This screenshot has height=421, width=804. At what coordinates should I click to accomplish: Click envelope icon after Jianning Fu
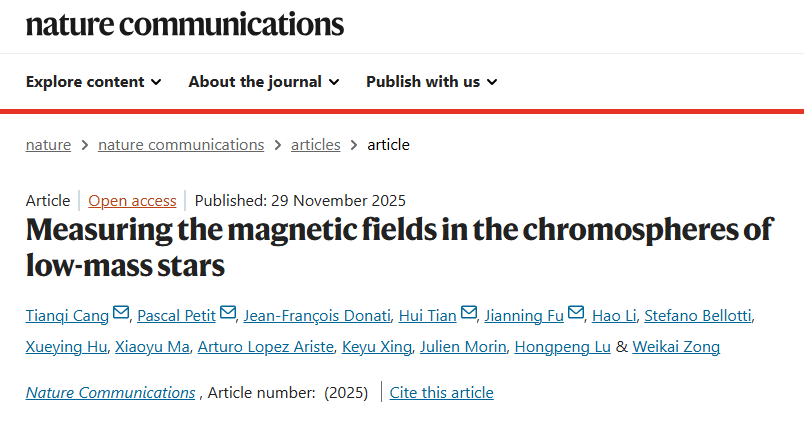576,314
